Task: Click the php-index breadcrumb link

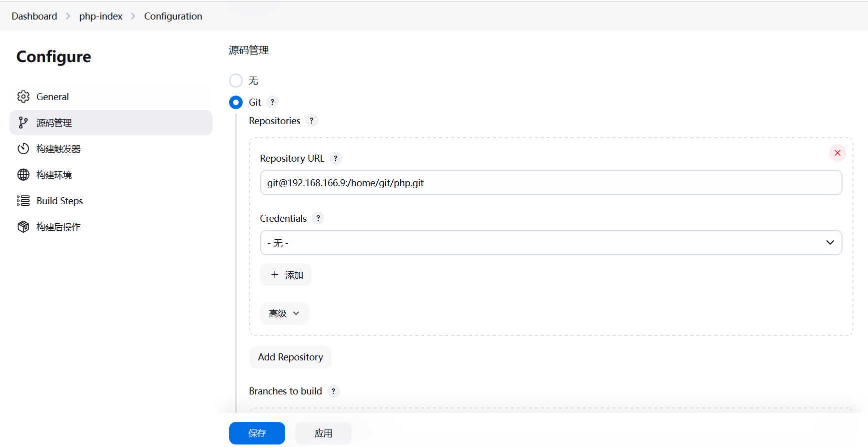Action: pos(101,16)
